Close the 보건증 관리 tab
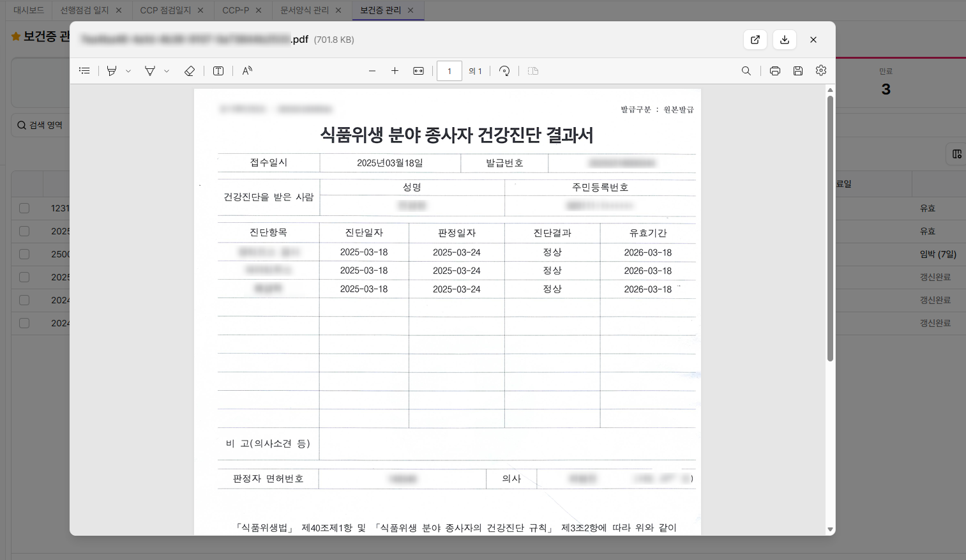The image size is (966, 560). (411, 10)
